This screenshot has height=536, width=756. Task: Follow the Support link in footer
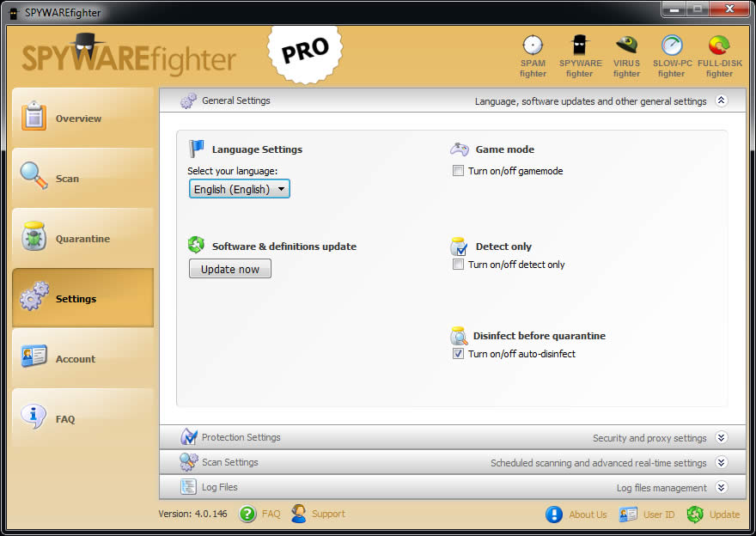tap(328, 514)
